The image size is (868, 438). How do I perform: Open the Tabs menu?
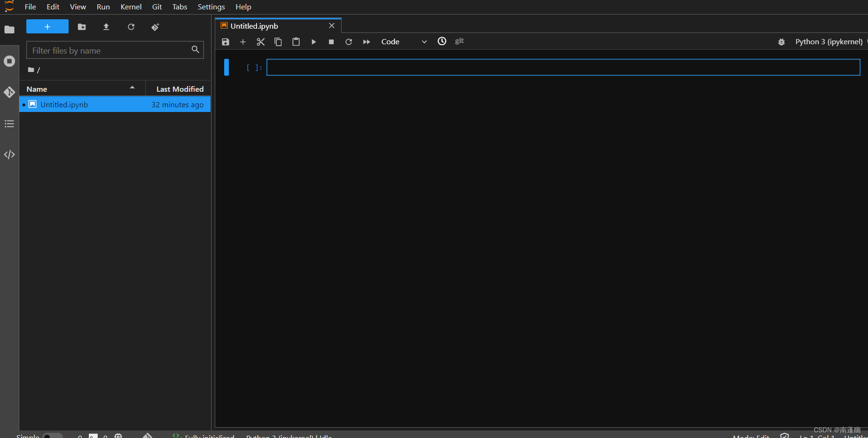(x=180, y=7)
